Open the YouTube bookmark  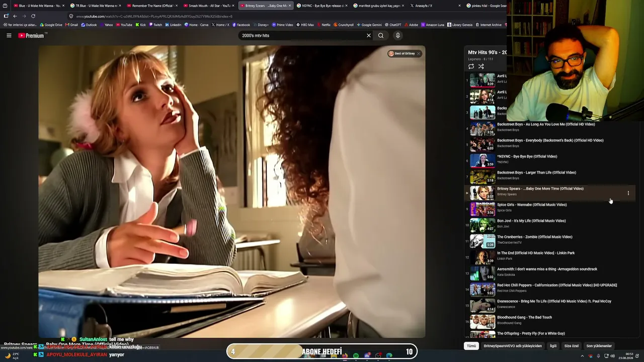point(124,25)
